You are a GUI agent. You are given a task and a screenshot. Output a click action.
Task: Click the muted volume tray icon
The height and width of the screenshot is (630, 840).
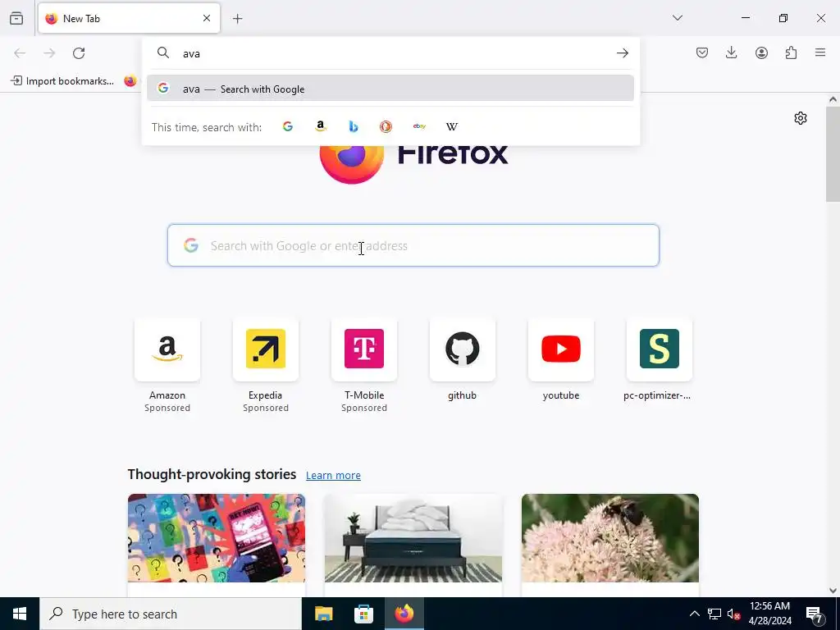coord(733,614)
